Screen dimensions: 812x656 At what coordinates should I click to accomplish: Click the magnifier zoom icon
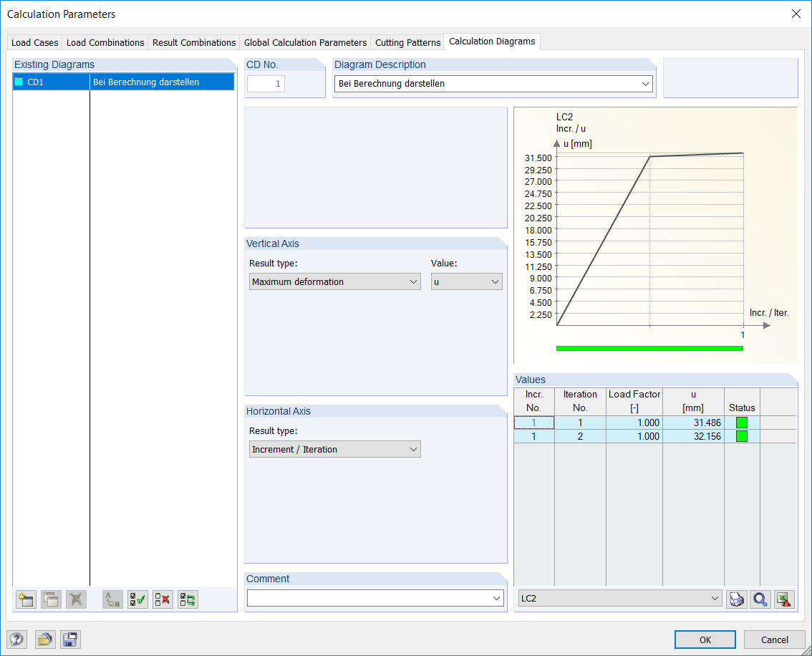click(760, 599)
